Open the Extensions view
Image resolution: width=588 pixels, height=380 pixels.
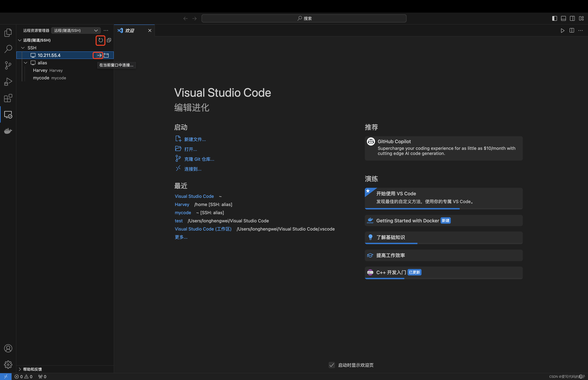click(8, 98)
